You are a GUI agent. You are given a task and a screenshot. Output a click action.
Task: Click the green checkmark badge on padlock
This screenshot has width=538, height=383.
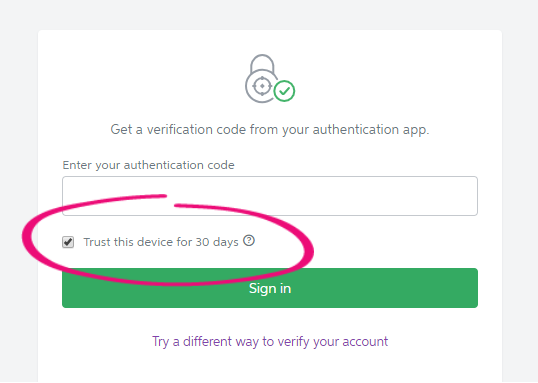pos(284,91)
